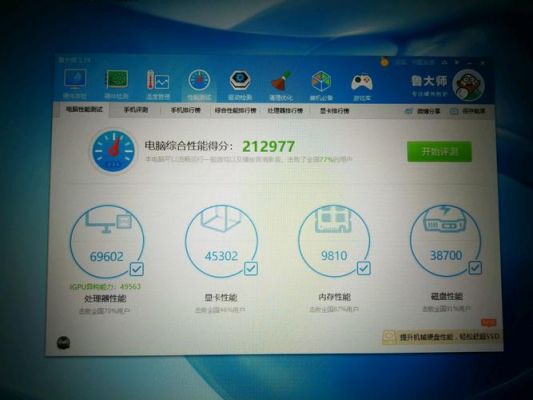Viewport: 533px width, 400px height.
Task: Click the 内存性能 label
Action: 334,297
